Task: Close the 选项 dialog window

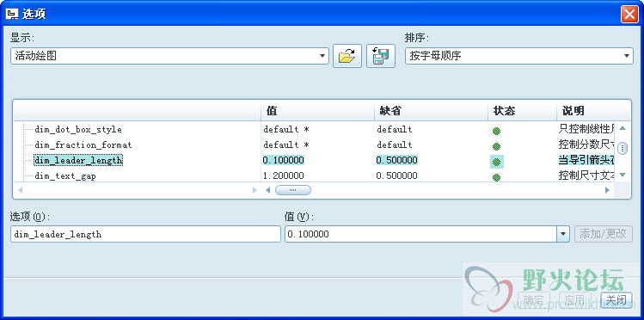Action: click(x=629, y=15)
